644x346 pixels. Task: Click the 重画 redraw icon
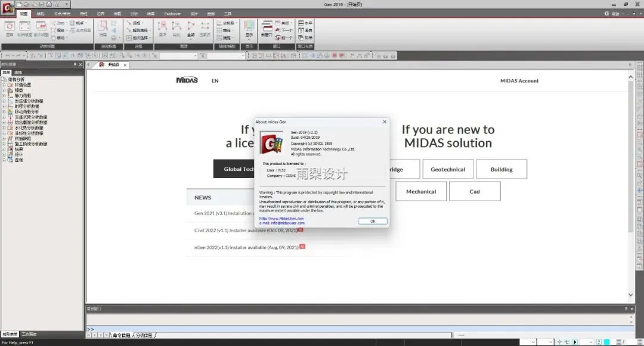[10, 29]
